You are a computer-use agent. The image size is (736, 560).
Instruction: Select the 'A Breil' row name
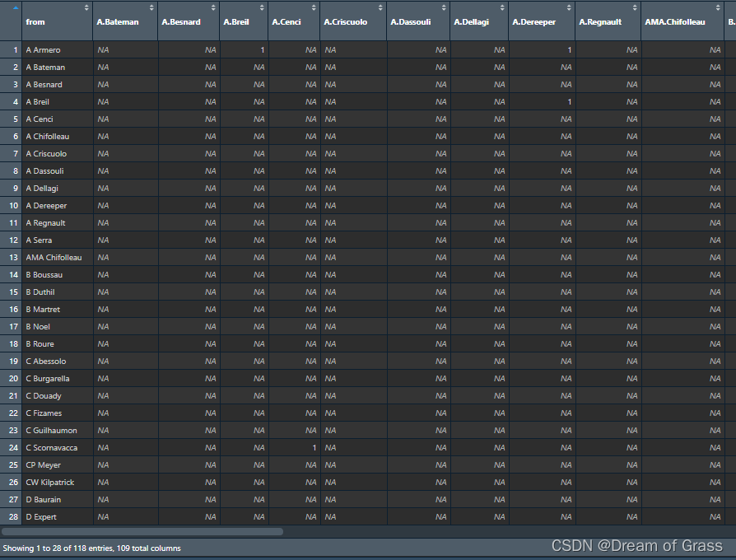(37, 102)
